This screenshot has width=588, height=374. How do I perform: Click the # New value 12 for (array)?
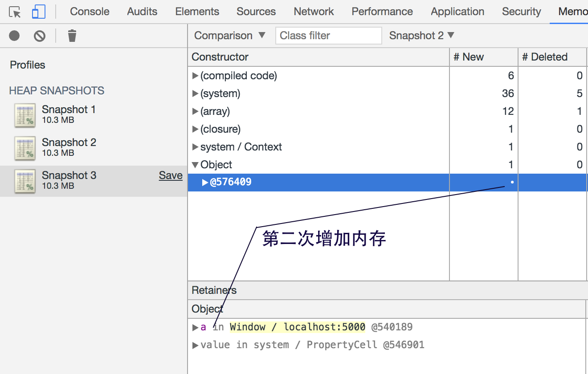point(508,111)
